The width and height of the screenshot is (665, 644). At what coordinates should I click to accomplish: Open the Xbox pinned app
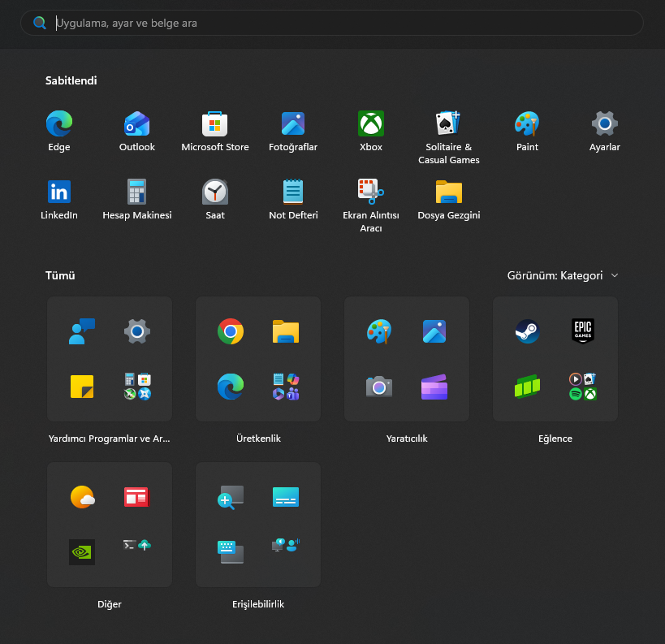click(371, 131)
